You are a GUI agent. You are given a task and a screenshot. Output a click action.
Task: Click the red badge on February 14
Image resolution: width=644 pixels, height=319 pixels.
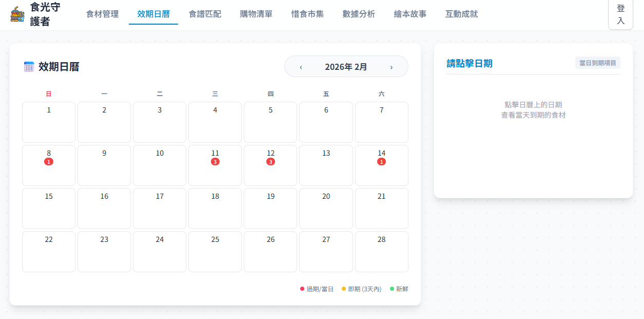[x=381, y=162]
